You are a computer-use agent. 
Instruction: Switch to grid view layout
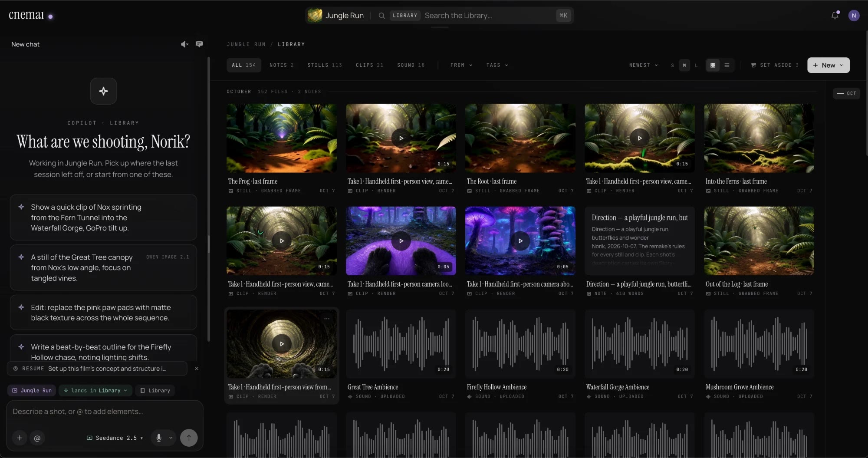tap(713, 65)
